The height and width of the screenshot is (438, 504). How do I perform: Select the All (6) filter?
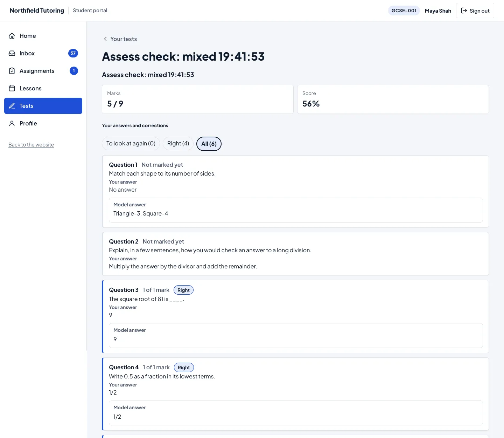coord(209,144)
